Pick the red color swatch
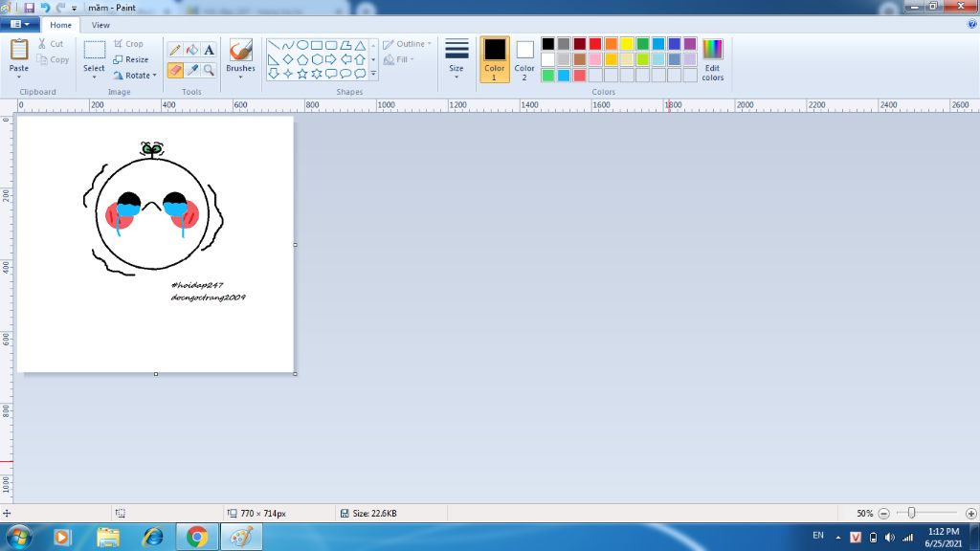 tap(595, 44)
